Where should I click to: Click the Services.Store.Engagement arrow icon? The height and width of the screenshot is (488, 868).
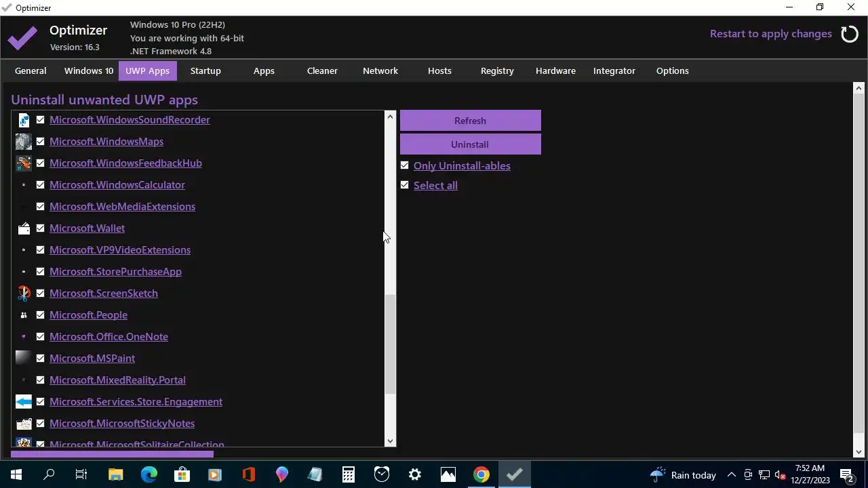24,402
